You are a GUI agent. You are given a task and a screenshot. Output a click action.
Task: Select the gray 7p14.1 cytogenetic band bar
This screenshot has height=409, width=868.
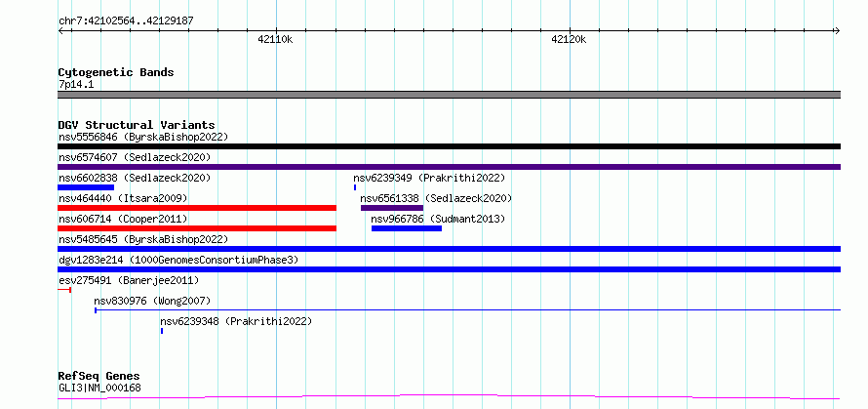tap(449, 95)
